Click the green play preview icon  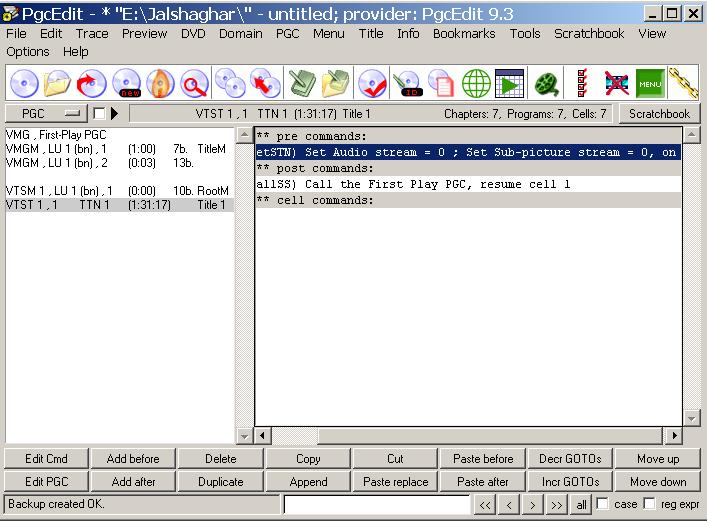coord(510,83)
